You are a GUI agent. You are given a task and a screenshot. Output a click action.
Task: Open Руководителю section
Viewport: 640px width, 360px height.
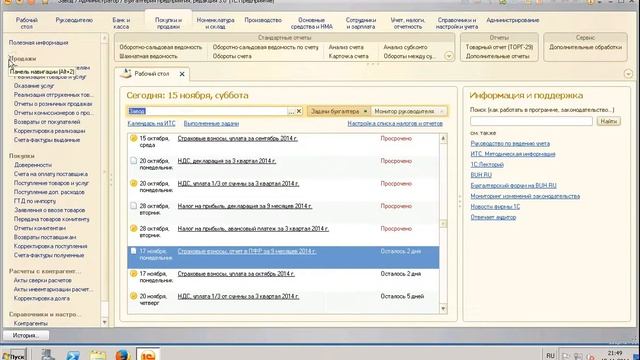click(74, 20)
